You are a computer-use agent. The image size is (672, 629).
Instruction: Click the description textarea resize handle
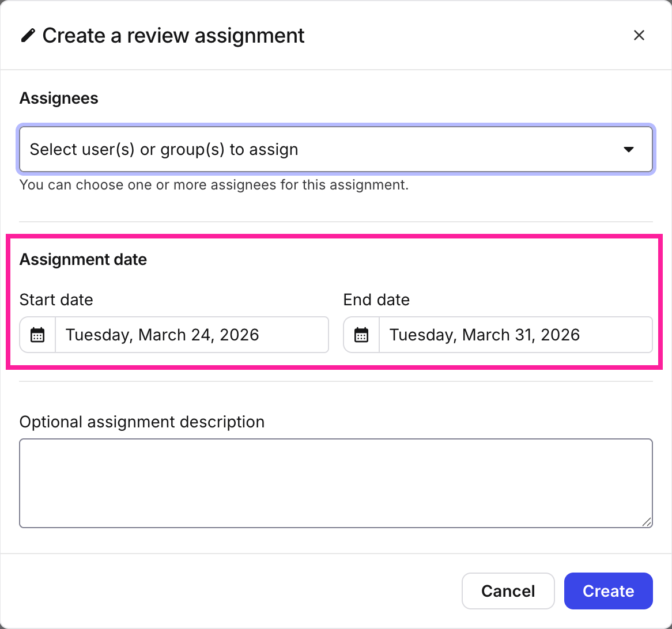click(647, 522)
